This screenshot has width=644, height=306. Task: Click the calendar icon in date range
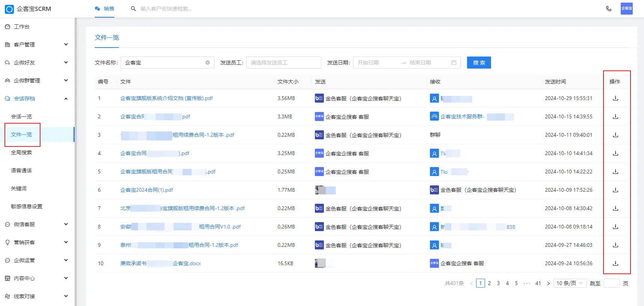454,63
